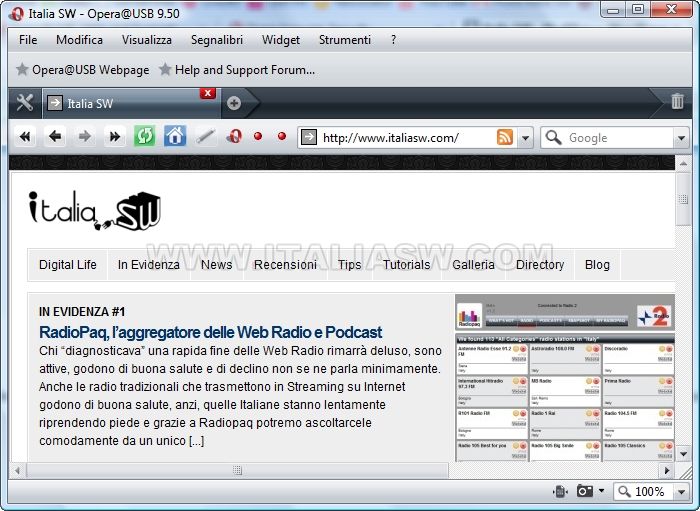700x511 pixels.
Task: Close the Italia SW tab
Action: (208, 93)
